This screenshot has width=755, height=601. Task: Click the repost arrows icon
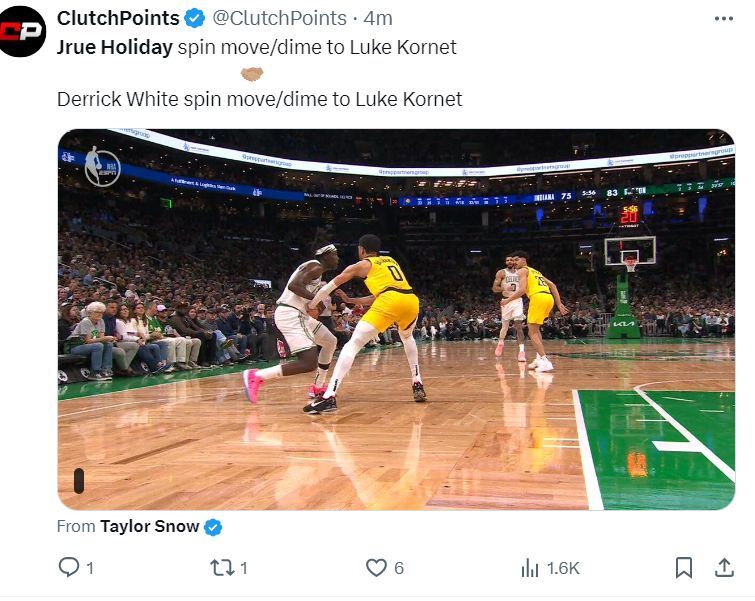click(221, 568)
